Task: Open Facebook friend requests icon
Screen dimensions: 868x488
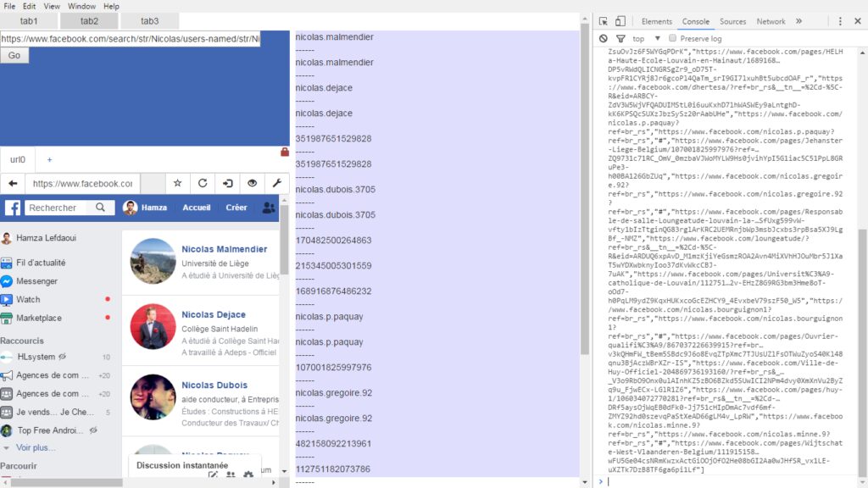Action: (x=269, y=208)
